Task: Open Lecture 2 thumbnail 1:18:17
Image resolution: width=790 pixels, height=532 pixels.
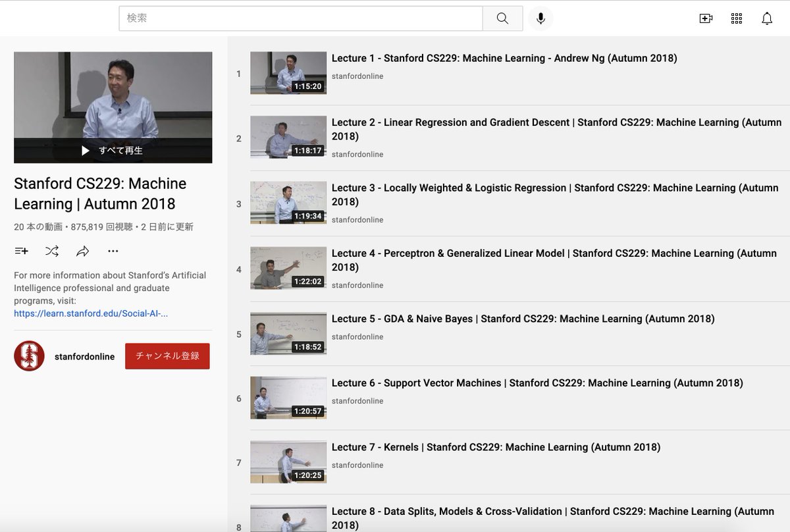Action: (288, 137)
